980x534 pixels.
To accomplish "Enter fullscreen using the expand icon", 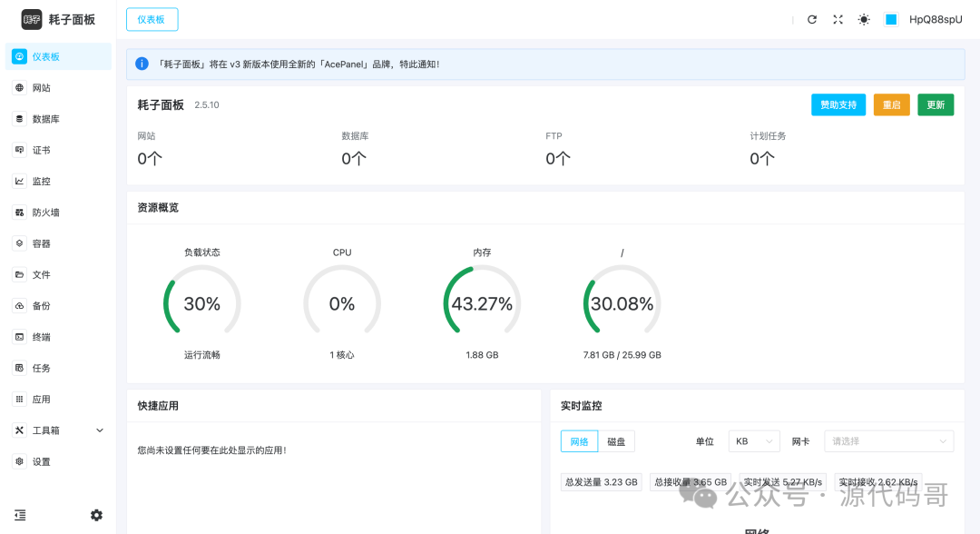I will point(838,19).
